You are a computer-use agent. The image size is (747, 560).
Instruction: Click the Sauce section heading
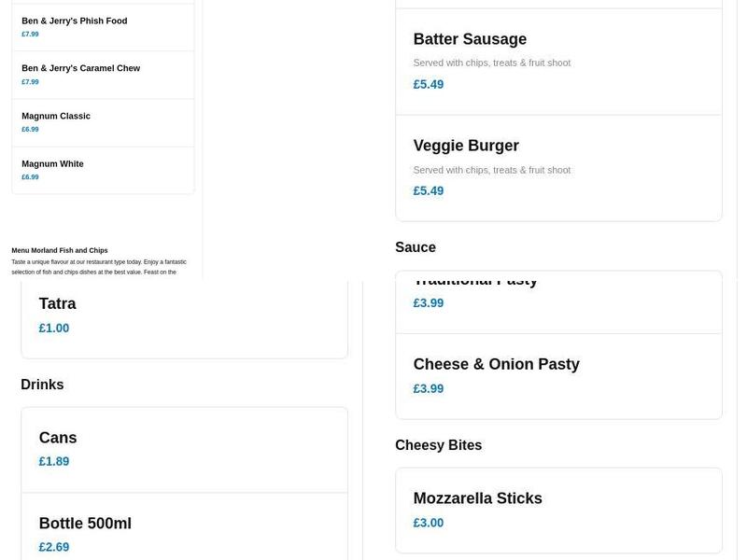point(415,247)
